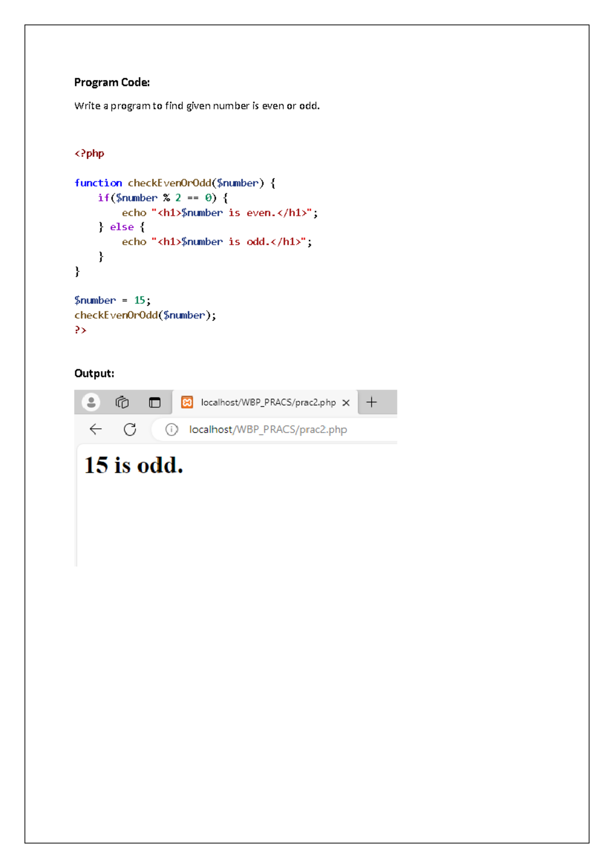Click the closing '?>' PHP tag

(80, 330)
